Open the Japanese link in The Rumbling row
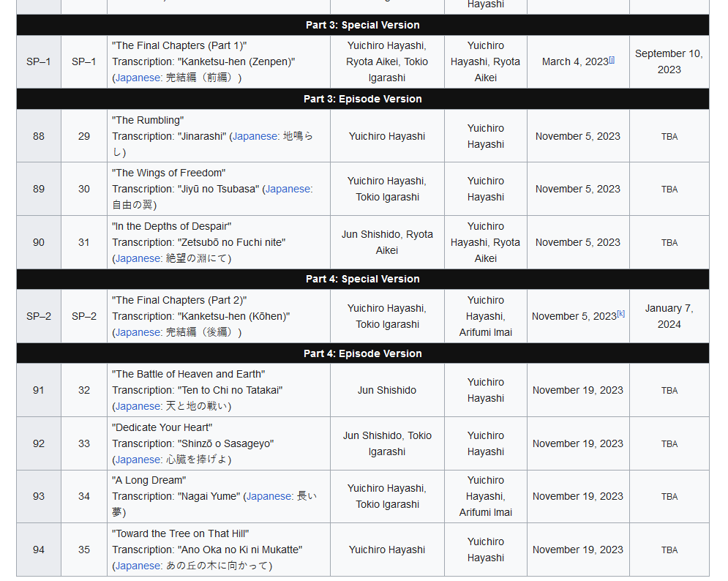This screenshot has width=728, height=581. (255, 136)
